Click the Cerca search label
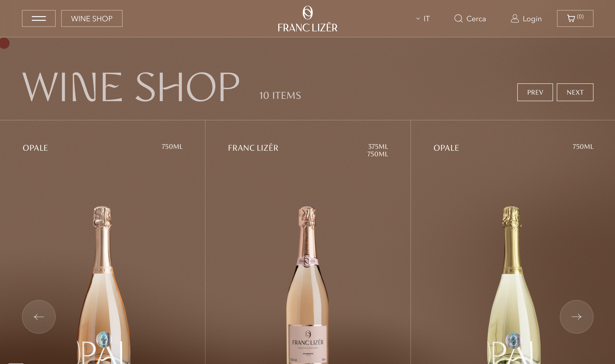This screenshot has width=615, height=364. tap(476, 19)
